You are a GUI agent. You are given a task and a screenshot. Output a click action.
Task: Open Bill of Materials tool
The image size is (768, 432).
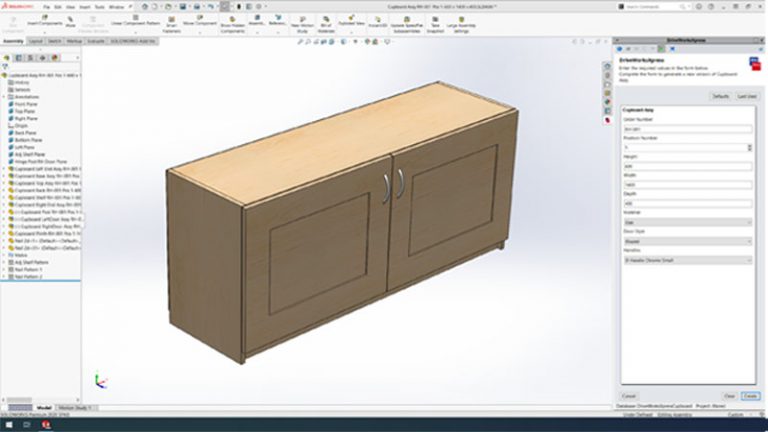[x=326, y=24]
